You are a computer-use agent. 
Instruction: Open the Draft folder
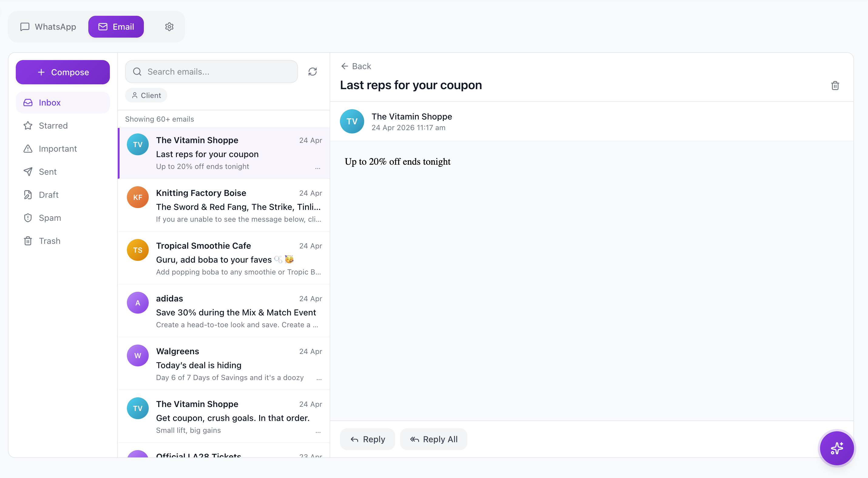point(63,195)
